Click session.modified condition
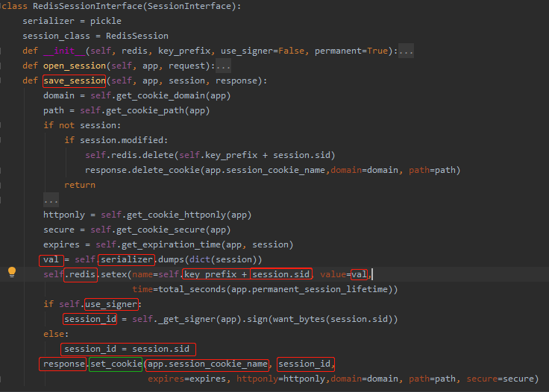Image resolution: width=549 pixels, height=392 pixels. [x=121, y=140]
